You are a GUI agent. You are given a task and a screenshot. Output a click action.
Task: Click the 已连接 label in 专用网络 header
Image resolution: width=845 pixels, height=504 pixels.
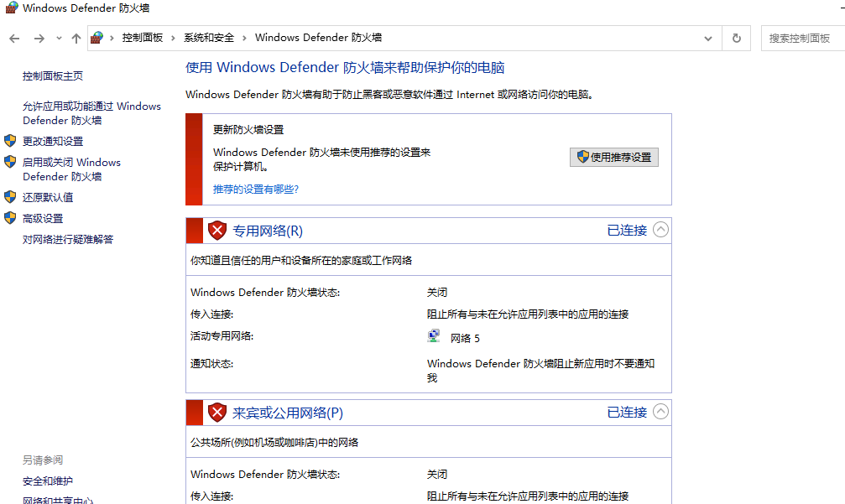627,231
